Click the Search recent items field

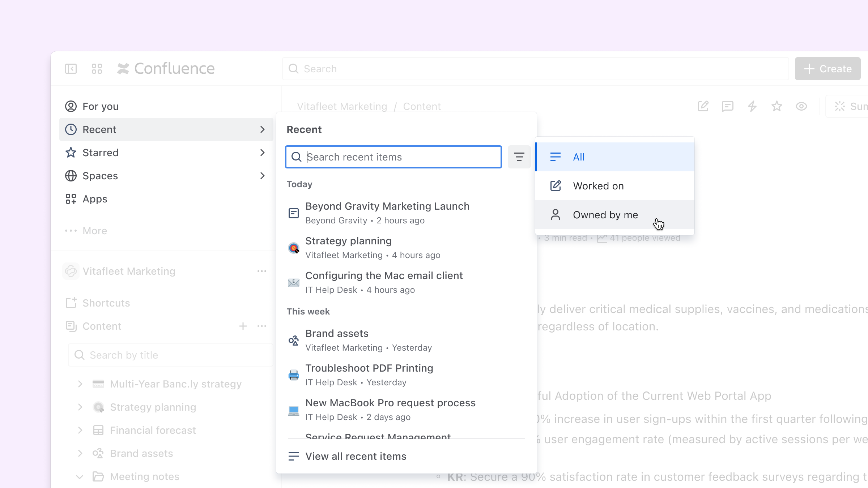[x=393, y=157]
